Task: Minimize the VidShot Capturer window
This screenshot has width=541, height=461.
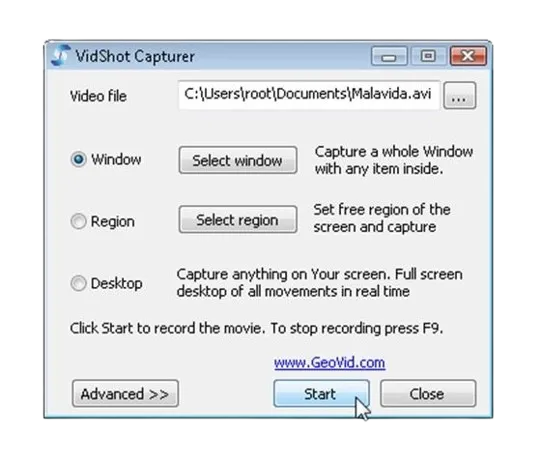Action: pos(389,56)
